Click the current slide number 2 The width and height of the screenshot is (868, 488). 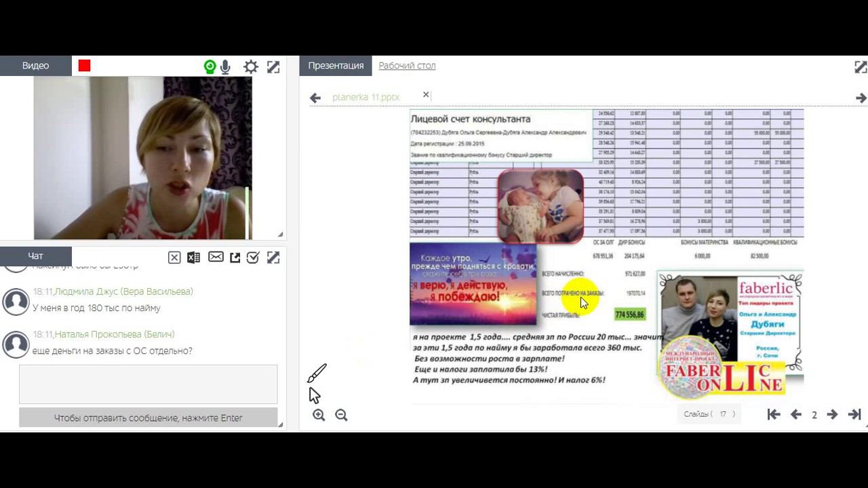[814, 415]
